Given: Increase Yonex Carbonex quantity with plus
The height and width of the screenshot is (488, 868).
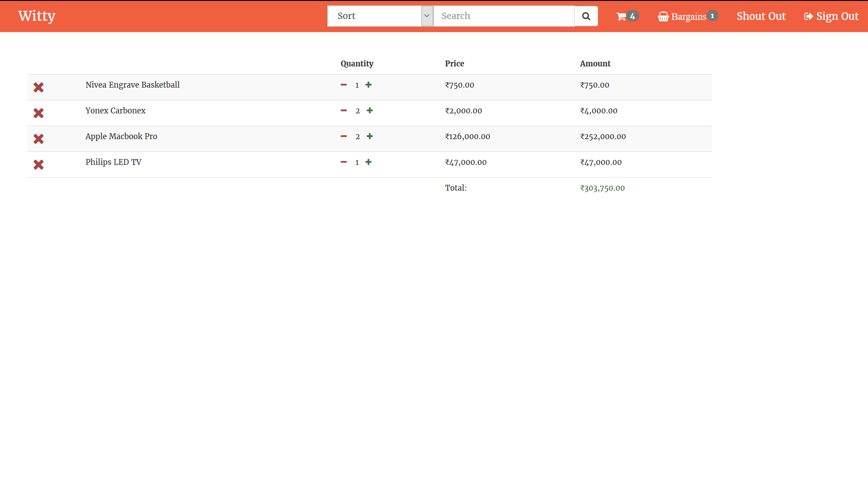Looking at the screenshot, I should (370, 111).
